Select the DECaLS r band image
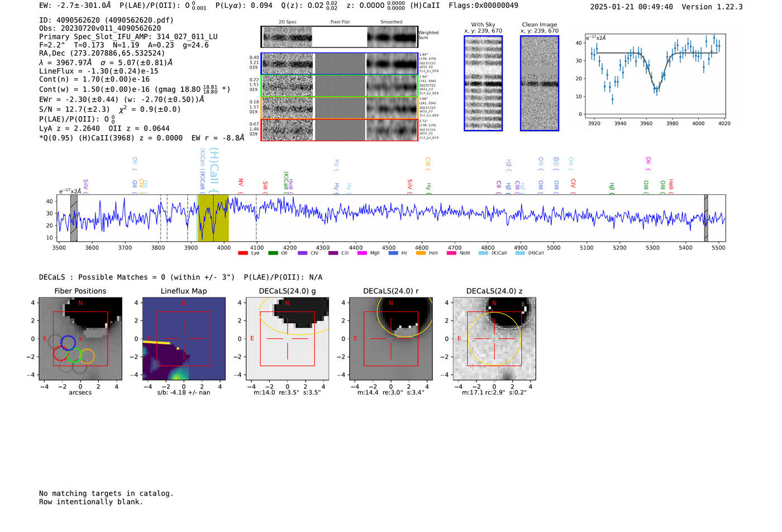782x532 pixels. coord(390,339)
